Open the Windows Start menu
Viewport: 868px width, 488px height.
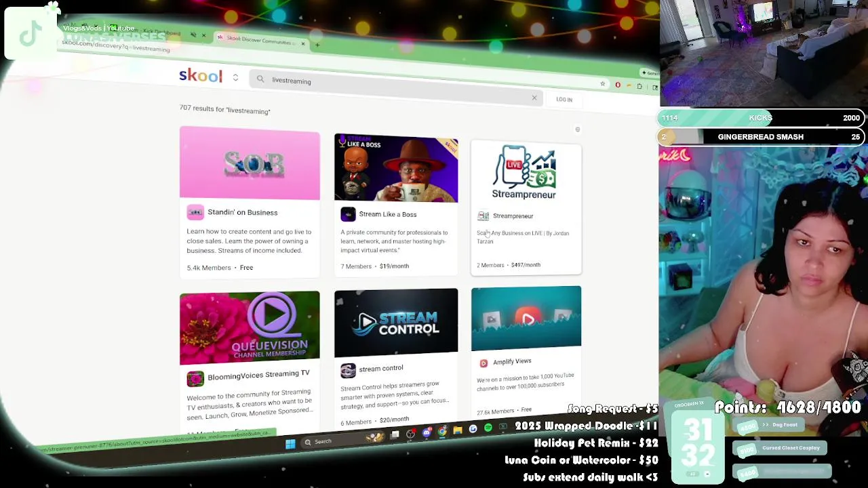tap(290, 444)
